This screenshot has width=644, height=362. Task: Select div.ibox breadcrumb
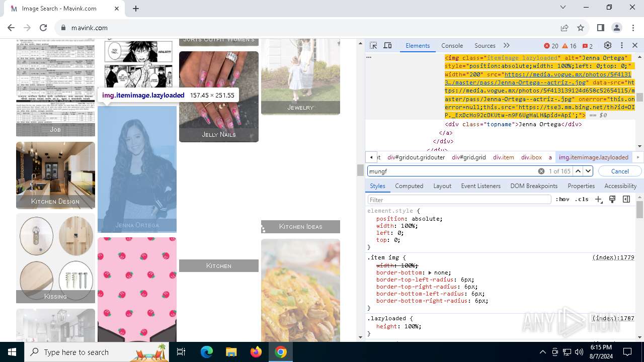click(x=531, y=157)
